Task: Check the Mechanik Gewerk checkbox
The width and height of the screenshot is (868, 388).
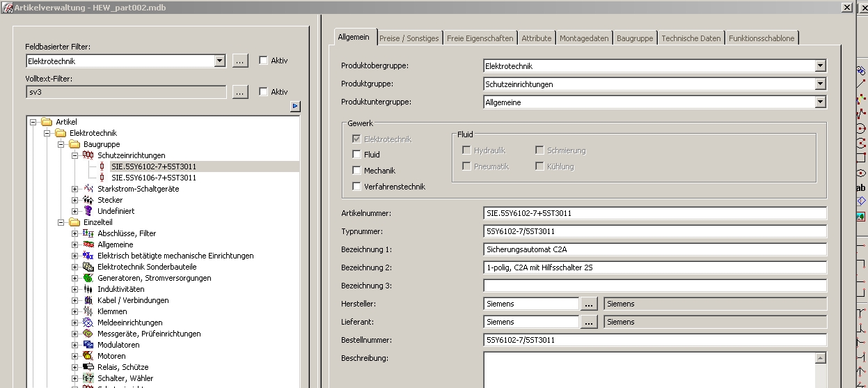Action: coord(357,171)
